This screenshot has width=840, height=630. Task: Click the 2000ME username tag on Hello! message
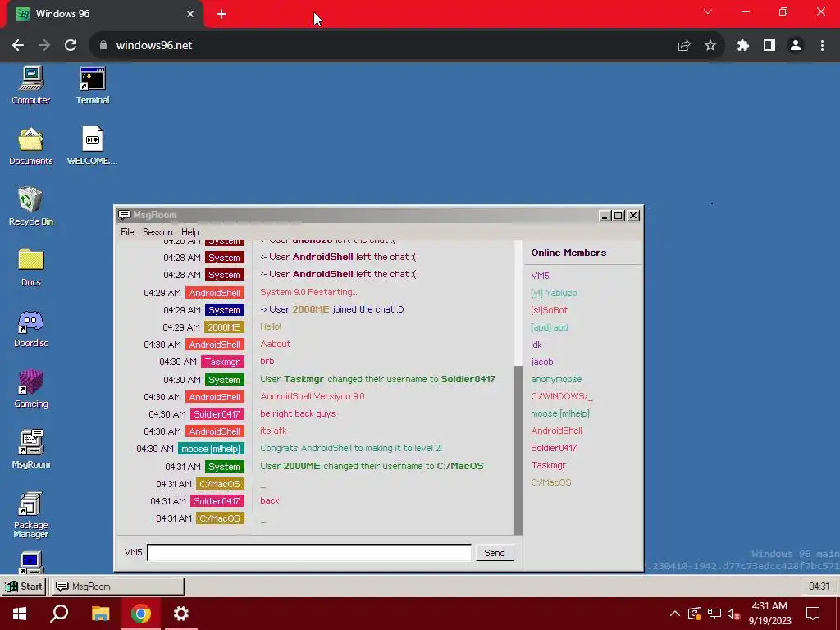pos(224,326)
